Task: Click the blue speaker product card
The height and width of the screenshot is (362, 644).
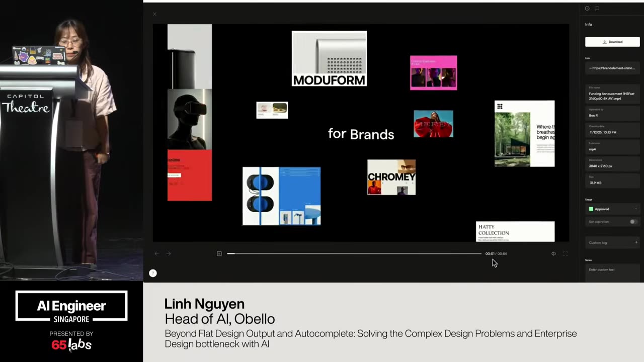Action: point(281,196)
